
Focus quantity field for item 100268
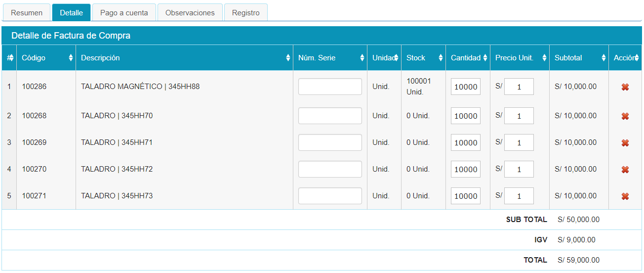465,116
